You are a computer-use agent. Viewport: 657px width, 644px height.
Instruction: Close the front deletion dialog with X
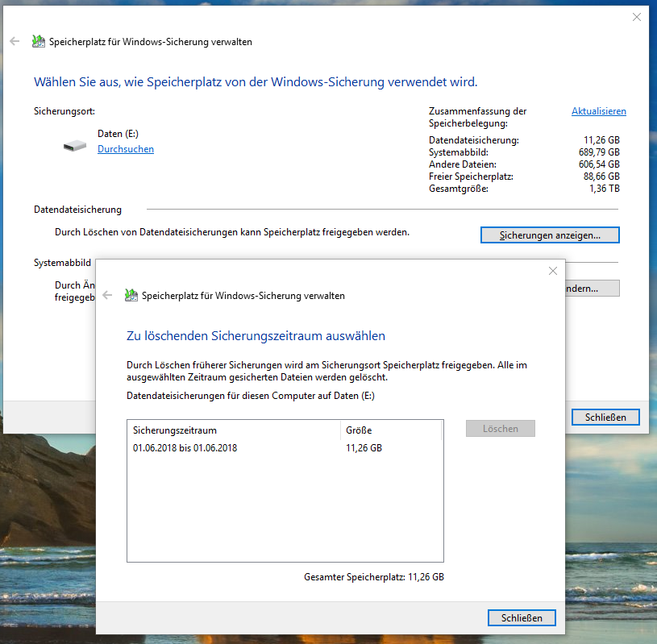pyautogui.click(x=553, y=271)
